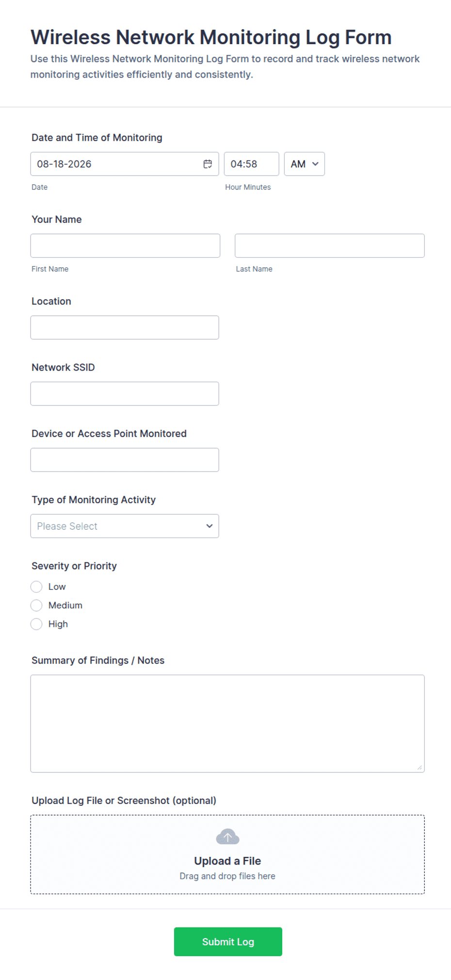Focus the First Name field
This screenshot has height=980, width=451.
click(125, 246)
